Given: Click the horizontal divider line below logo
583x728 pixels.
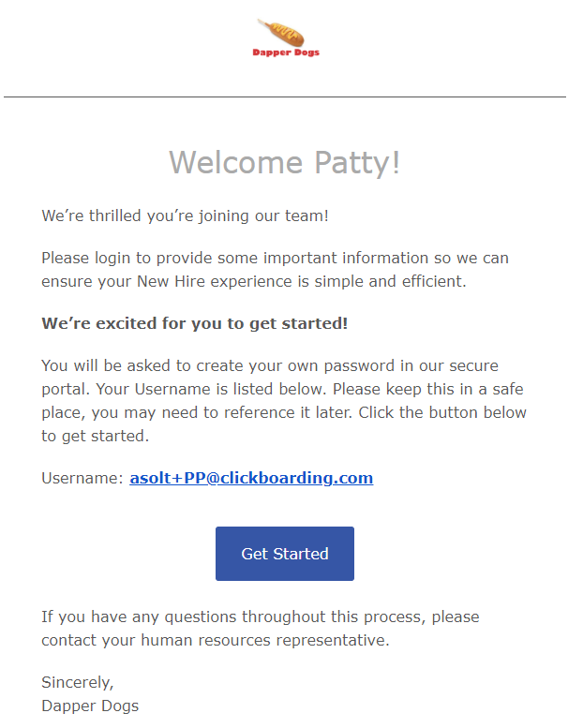Looking at the screenshot, I should 285,97.
